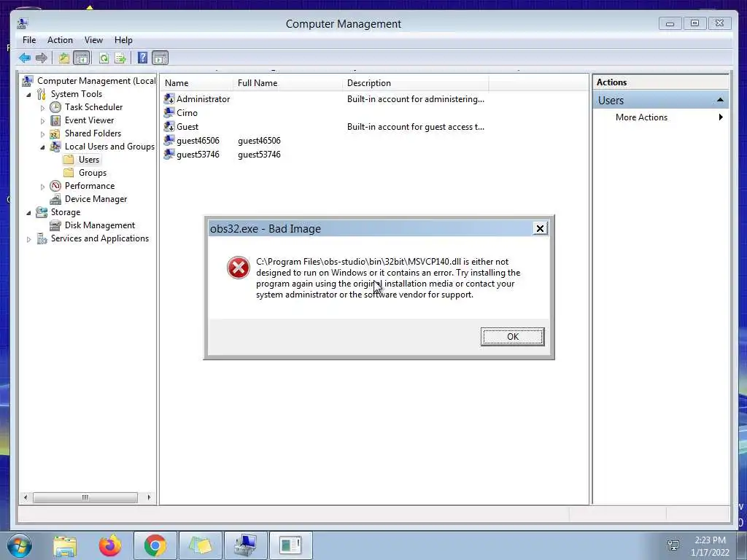Viewport: 747px width, 560px height.
Task: Open File Explorer from the taskbar
Action: pos(65,545)
